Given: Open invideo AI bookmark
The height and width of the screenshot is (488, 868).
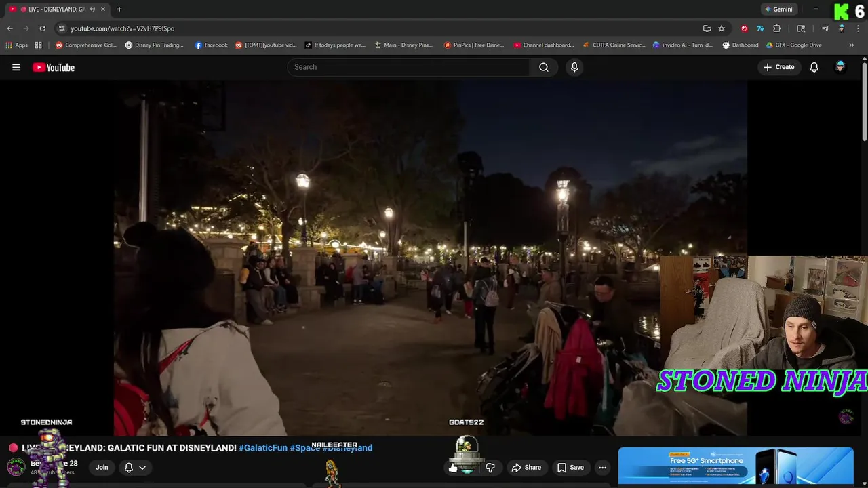Looking at the screenshot, I should click(683, 45).
